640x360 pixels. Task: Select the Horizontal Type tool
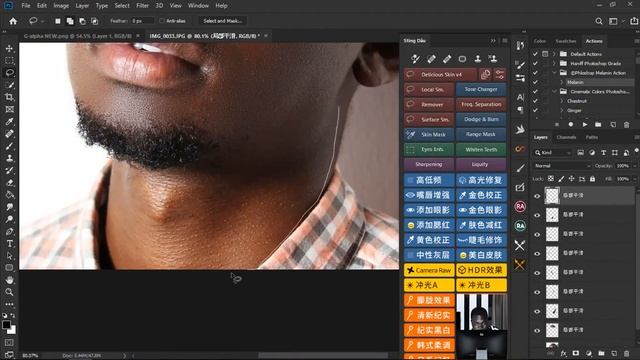(9, 244)
